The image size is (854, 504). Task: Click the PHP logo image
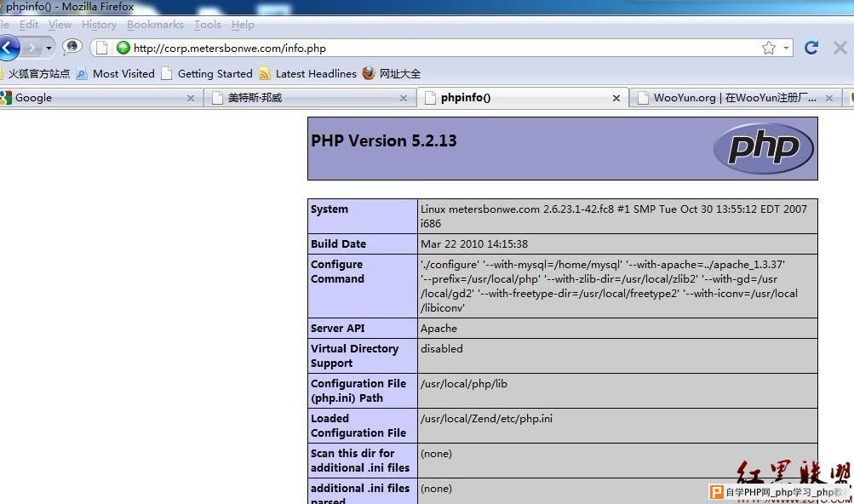coord(764,148)
